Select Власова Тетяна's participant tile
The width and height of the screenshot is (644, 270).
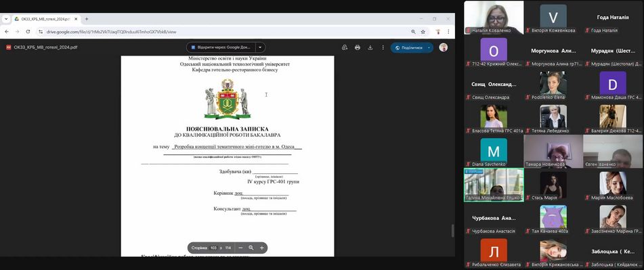tap(494, 118)
